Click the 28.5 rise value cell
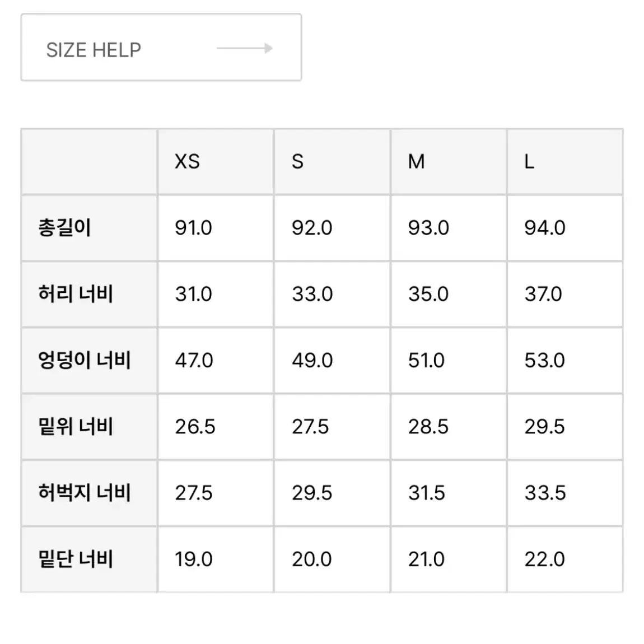Image resolution: width=644 pixels, height=644 pixels. point(449,427)
